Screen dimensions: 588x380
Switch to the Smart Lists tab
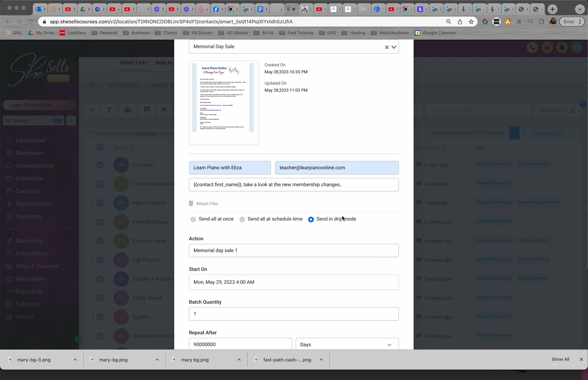point(133,62)
